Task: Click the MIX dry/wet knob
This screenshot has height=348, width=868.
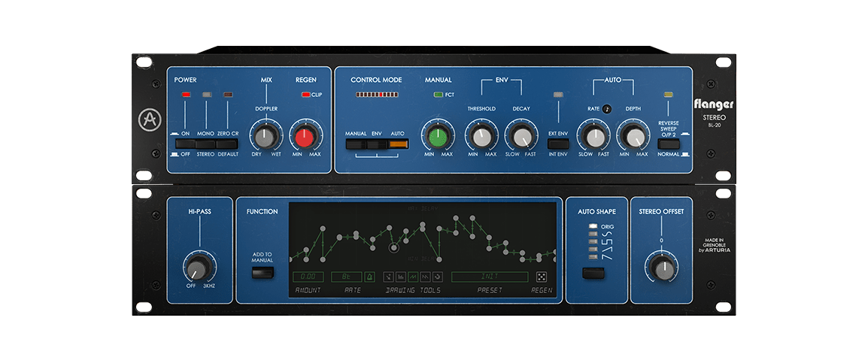Action: (266, 137)
